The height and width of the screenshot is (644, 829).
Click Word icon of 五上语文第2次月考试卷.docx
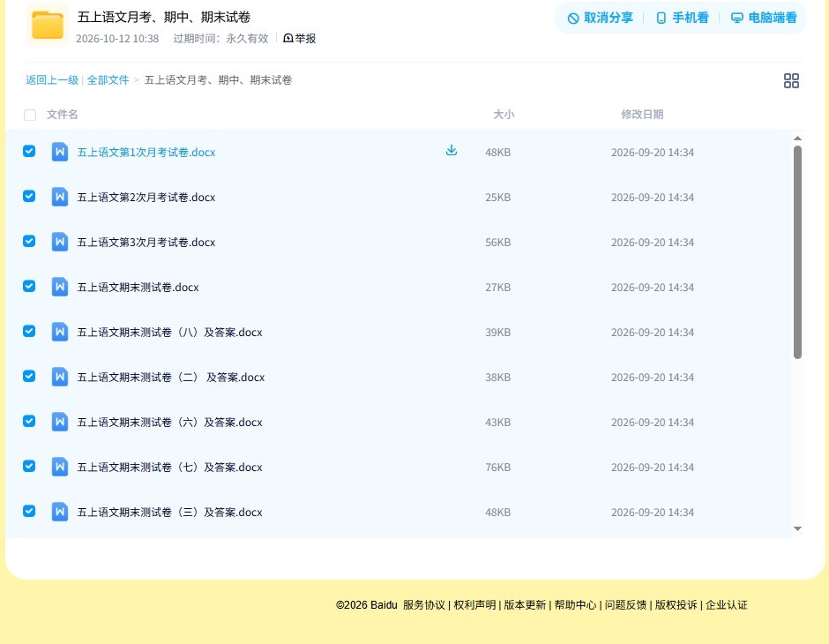[x=60, y=198]
